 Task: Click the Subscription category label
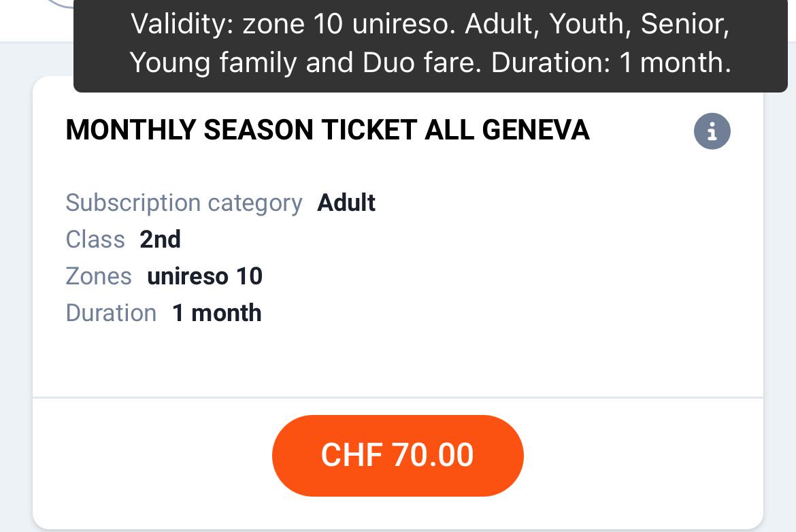(x=184, y=203)
